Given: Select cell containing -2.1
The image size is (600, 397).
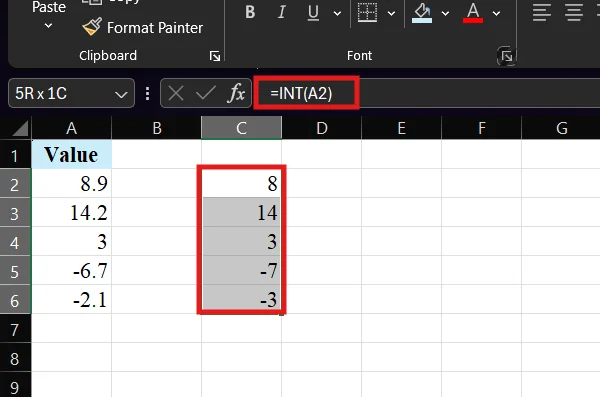Looking at the screenshot, I should [x=72, y=300].
